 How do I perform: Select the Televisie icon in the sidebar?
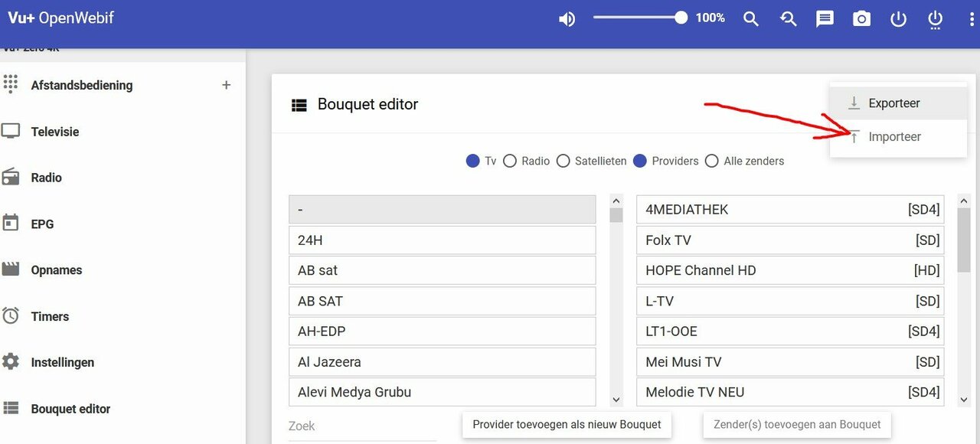[11, 131]
